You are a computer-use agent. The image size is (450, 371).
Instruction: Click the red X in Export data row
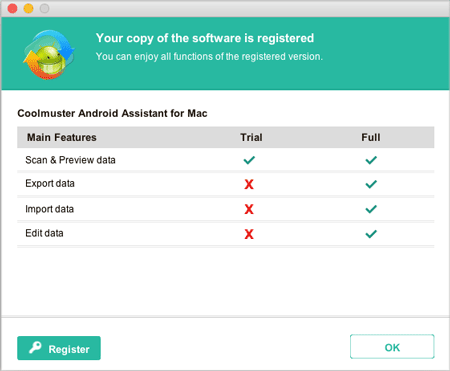(x=249, y=184)
